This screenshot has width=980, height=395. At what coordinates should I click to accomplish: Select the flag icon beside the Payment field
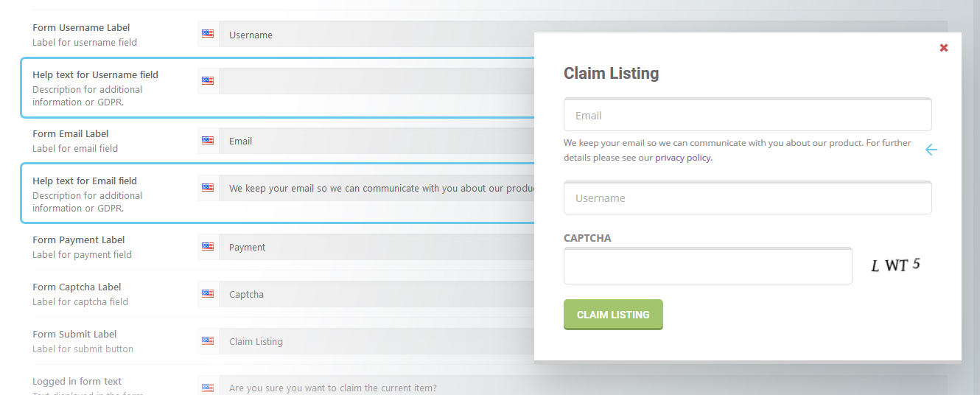pyautogui.click(x=208, y=246)
